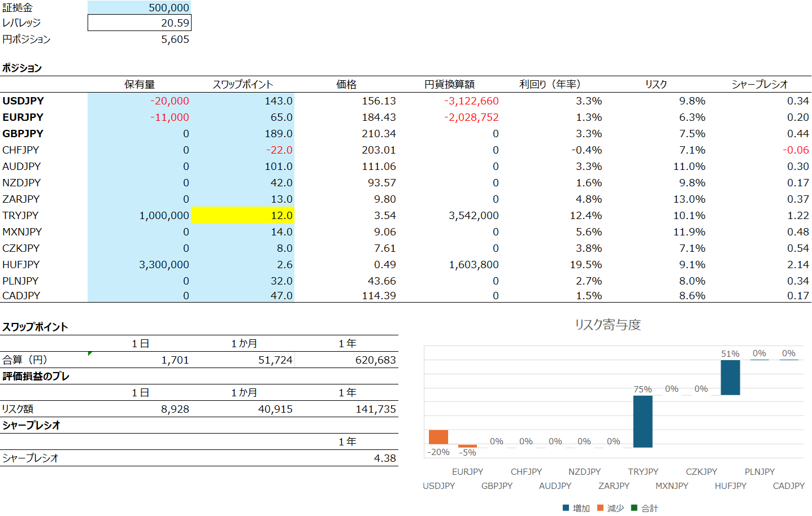Click the green error triangle beside 合算（円）

(90, 354)
